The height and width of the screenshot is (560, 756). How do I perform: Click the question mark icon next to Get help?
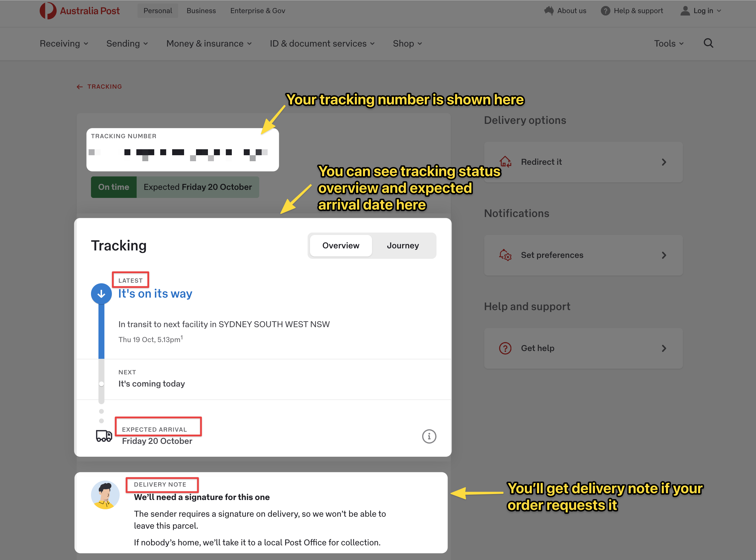tap(505, 348)
